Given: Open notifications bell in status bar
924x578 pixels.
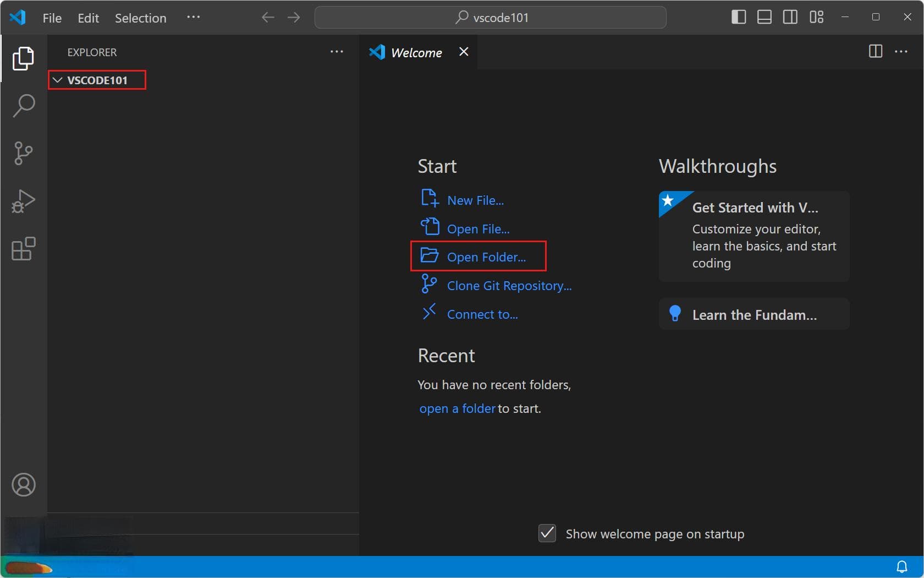Looking at the screenshot, I should click(902, 566).
